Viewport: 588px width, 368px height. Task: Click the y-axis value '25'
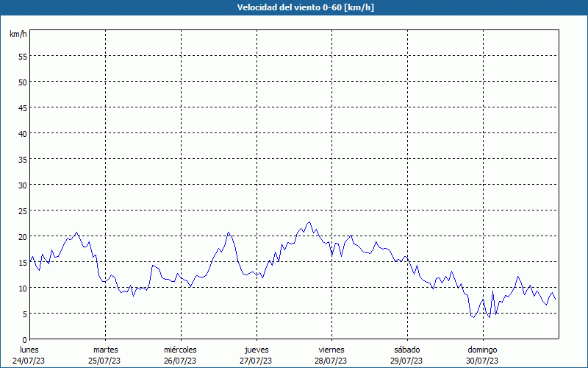tap(23, 211)
